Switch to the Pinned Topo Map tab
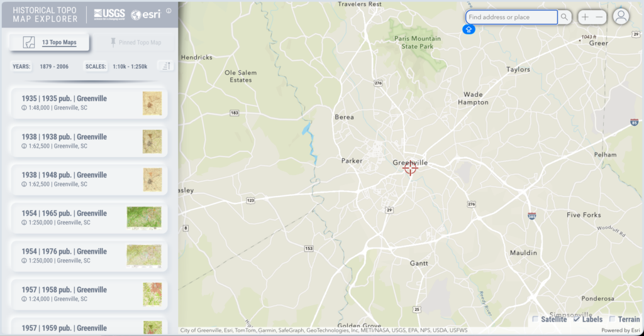This screenshot has width=644, height=336. pos(135,43)
